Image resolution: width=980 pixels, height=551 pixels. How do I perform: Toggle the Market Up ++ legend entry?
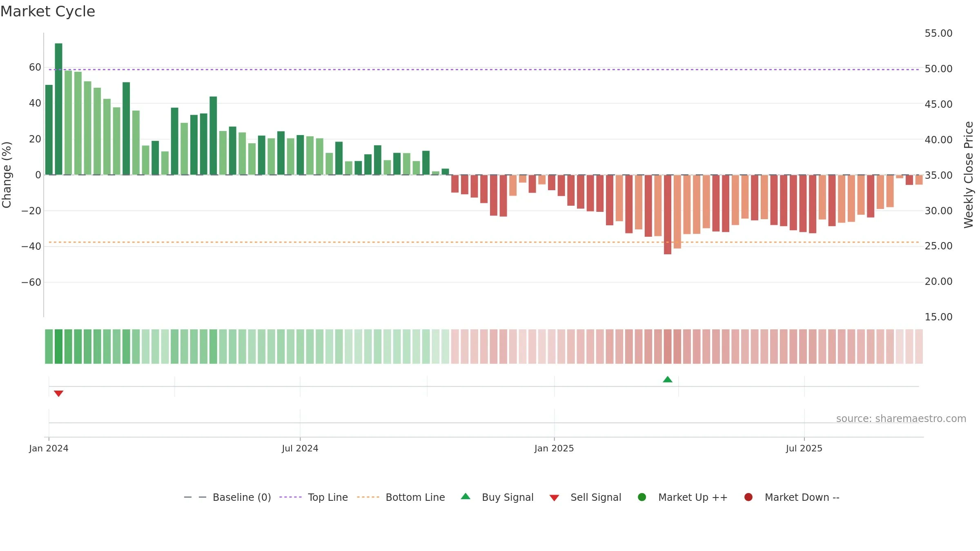point(682,497)
